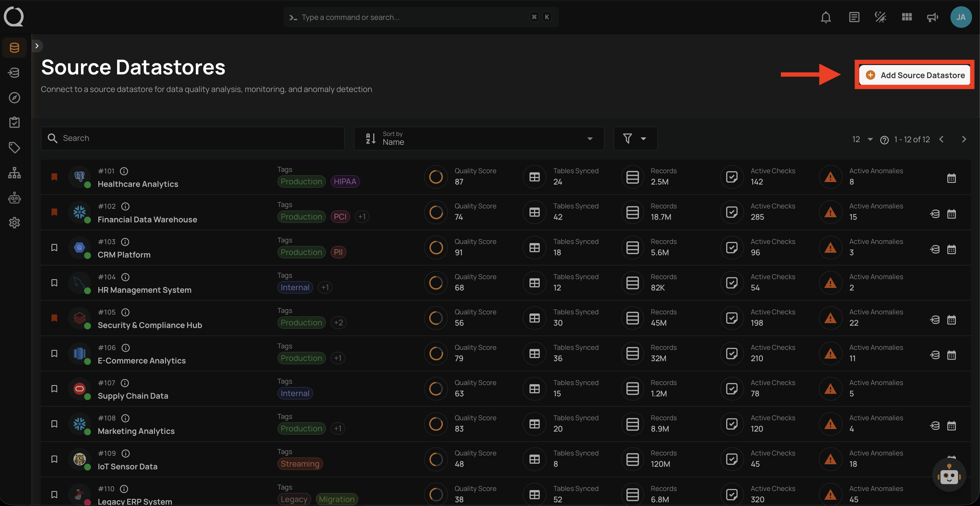
Task: Open the Tags section from the sidebar
Action: (14, 147)
